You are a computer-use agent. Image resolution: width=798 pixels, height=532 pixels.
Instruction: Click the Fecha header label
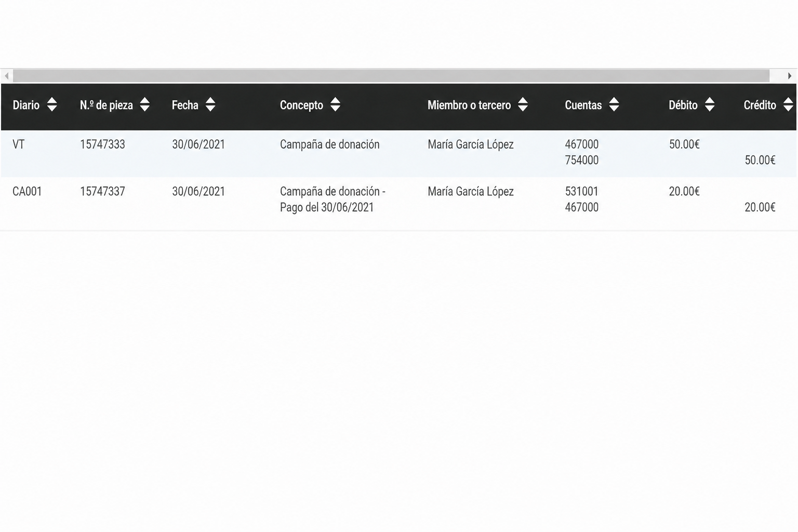pyautogui.click(x=185, y=105)
